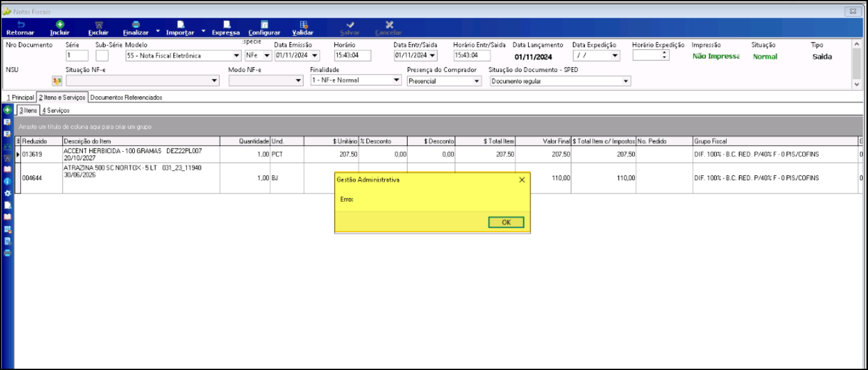This screenshot has height=370, width=868.
Task: Open the Data Entr/Saída date picker
Action: point(433,56)
